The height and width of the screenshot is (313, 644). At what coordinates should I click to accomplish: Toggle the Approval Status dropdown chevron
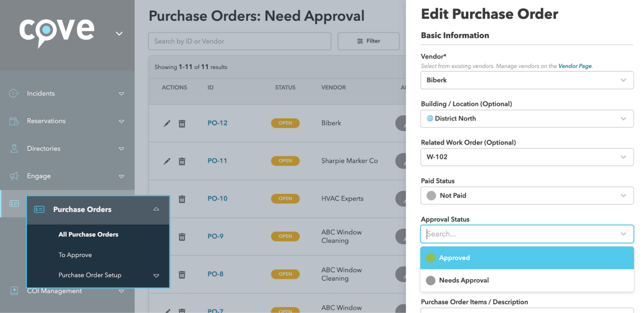[x=623, y=234]
